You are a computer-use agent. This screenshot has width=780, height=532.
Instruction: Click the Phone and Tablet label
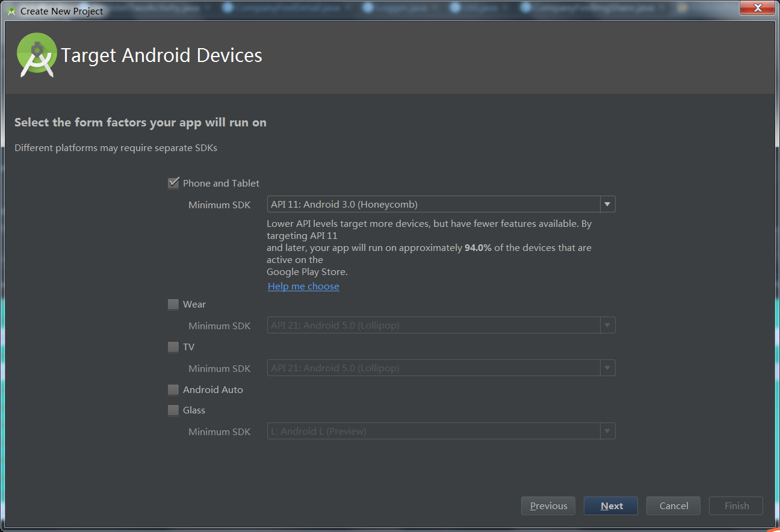tap(221, 184)
